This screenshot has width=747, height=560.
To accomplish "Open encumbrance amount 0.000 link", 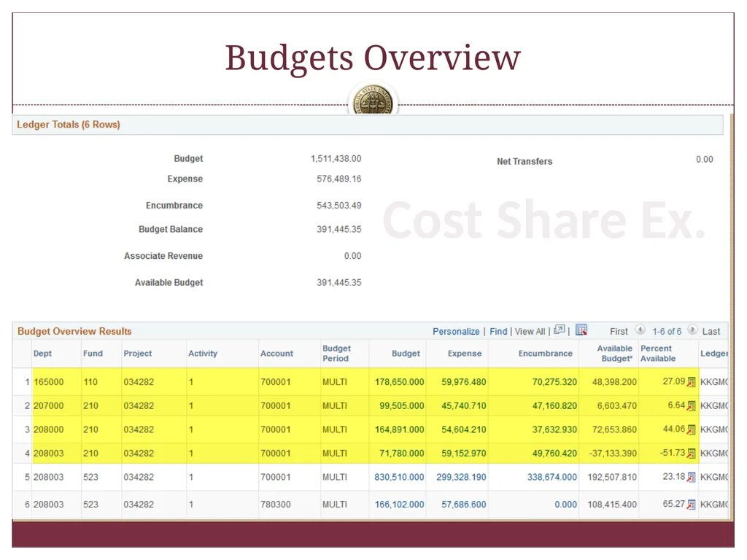I will coord(566,505).
